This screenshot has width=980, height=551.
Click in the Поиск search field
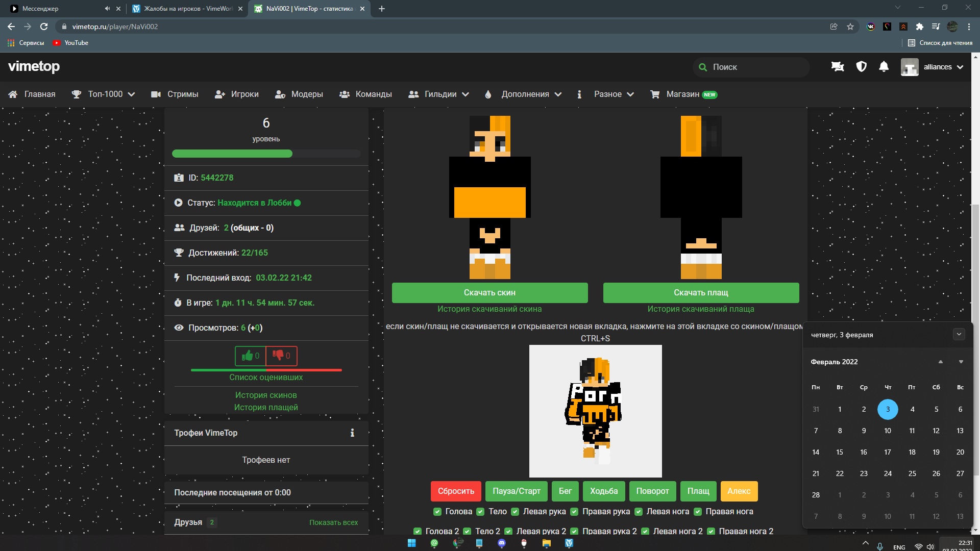(755, 67)
